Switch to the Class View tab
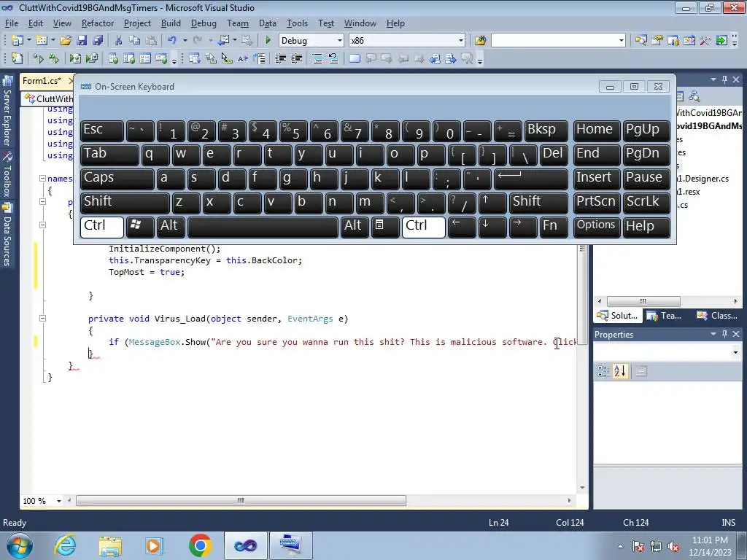The height and width of the screenshot is (560, 747). pyautogui.click(x=717, y=316)
